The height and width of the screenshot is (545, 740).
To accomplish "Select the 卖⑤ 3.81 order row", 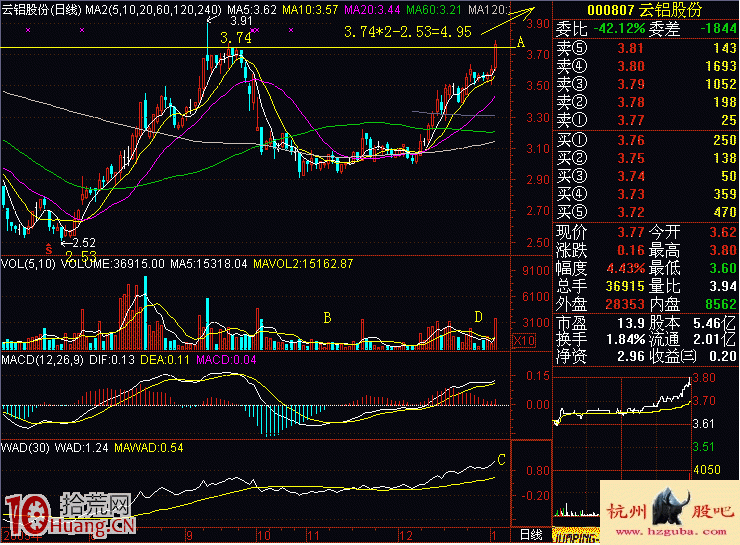I will (646, 48).
